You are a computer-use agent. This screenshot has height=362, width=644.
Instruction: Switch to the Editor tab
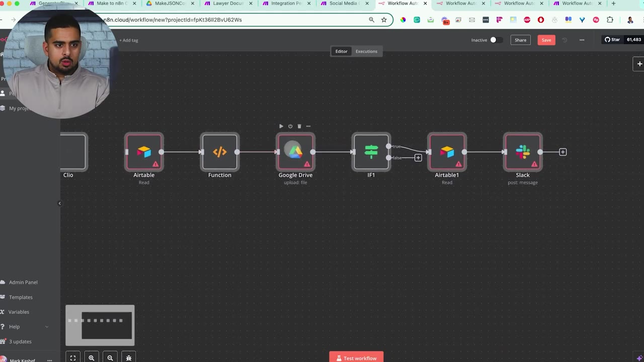click(x=341, y=51)
